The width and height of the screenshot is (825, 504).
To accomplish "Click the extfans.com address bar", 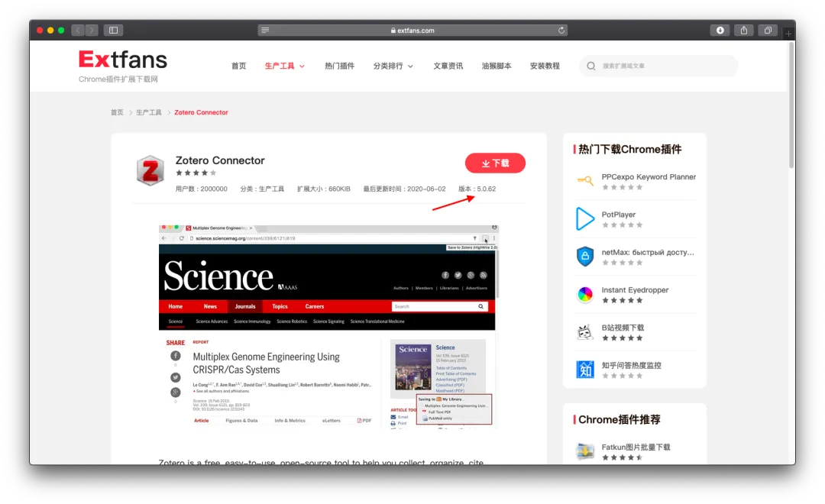I will coord(412,31).
